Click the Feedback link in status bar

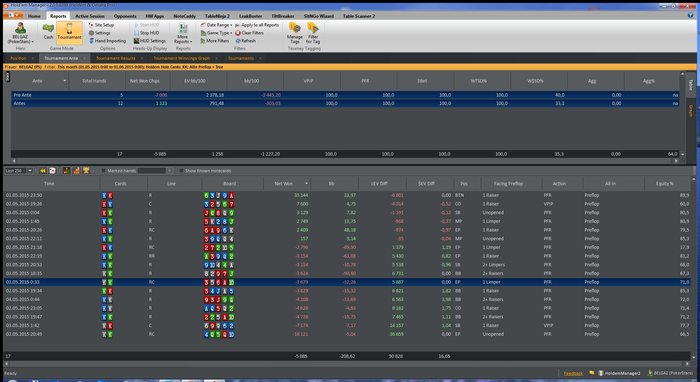pos(573,373)
